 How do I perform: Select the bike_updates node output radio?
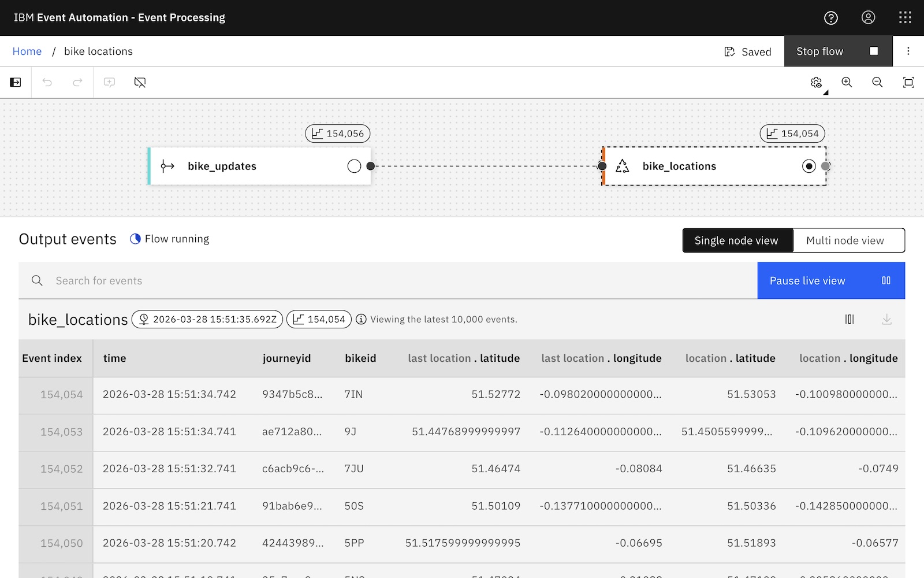(x=354, y=166)
